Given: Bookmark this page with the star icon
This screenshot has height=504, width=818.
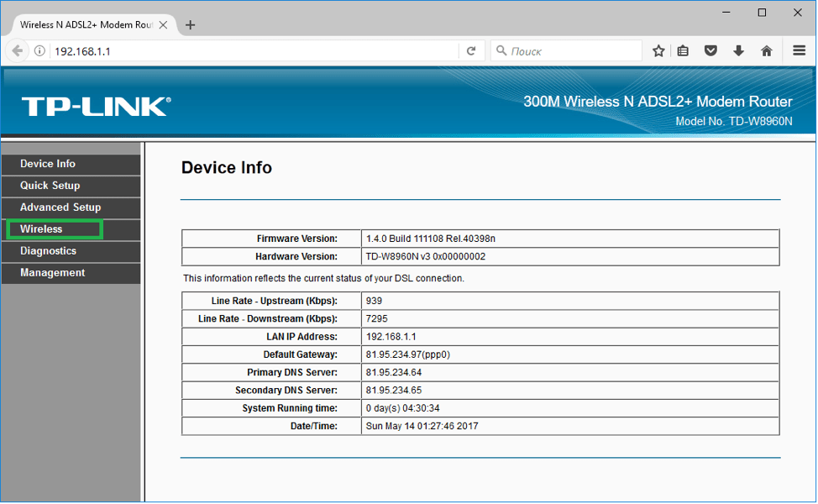Looking at the screenshot, I should (x=659, y=51).
